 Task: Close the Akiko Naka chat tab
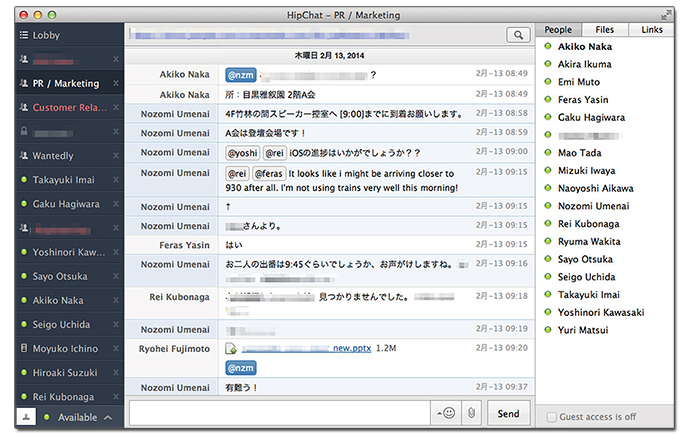click(x=116, y=300)
